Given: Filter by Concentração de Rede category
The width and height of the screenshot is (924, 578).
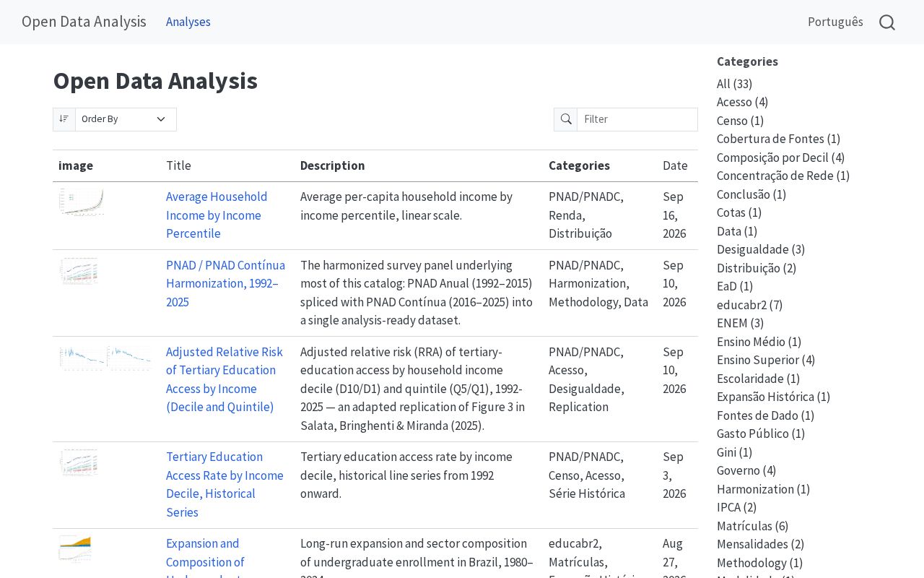Looking at the screenshot, I should pyautogui.click(x=783, y=176).
